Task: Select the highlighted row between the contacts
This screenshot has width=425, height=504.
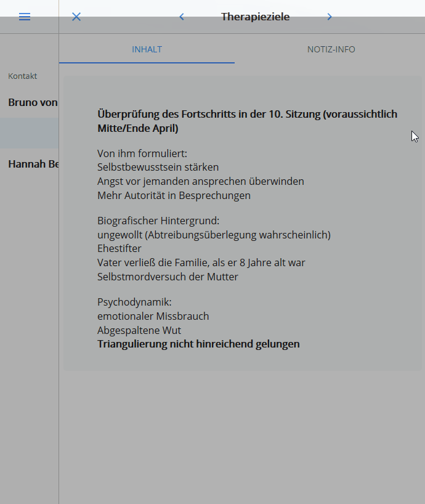Action: point(29,133)
